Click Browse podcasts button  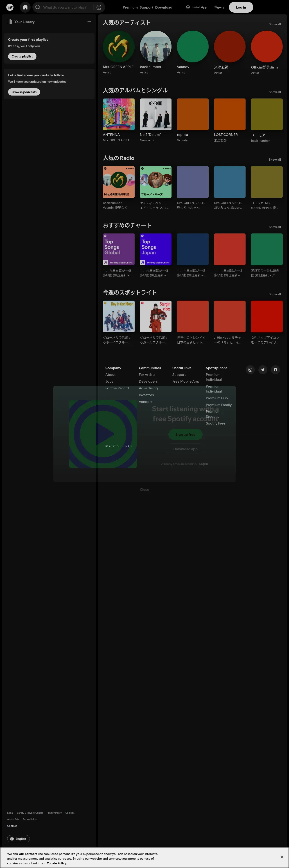24,92
